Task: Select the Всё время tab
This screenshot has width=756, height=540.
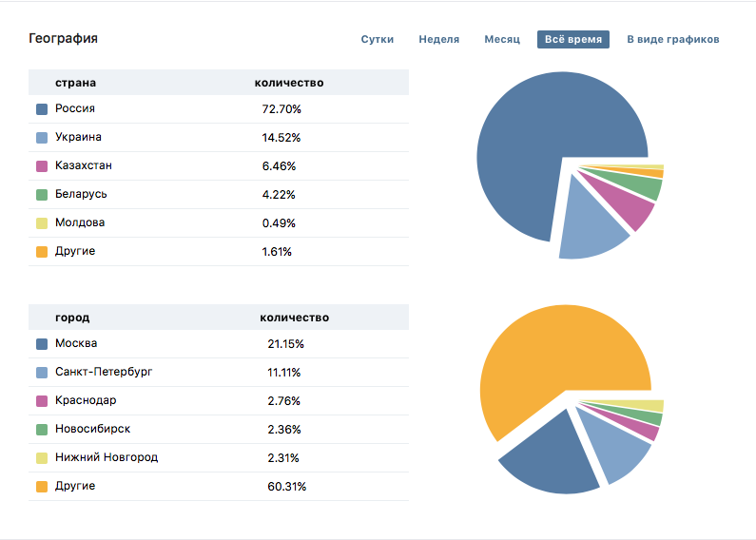Action: click(x=572, y=40)
